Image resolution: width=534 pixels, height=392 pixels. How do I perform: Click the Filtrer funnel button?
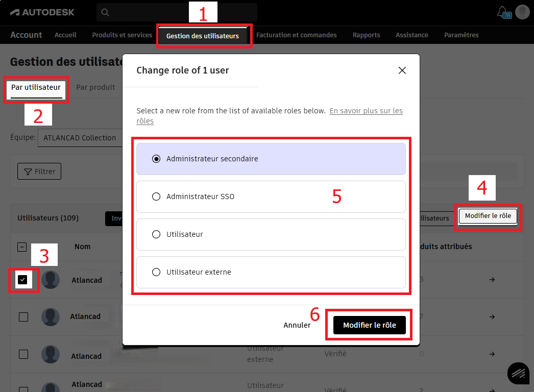(39, 171)
